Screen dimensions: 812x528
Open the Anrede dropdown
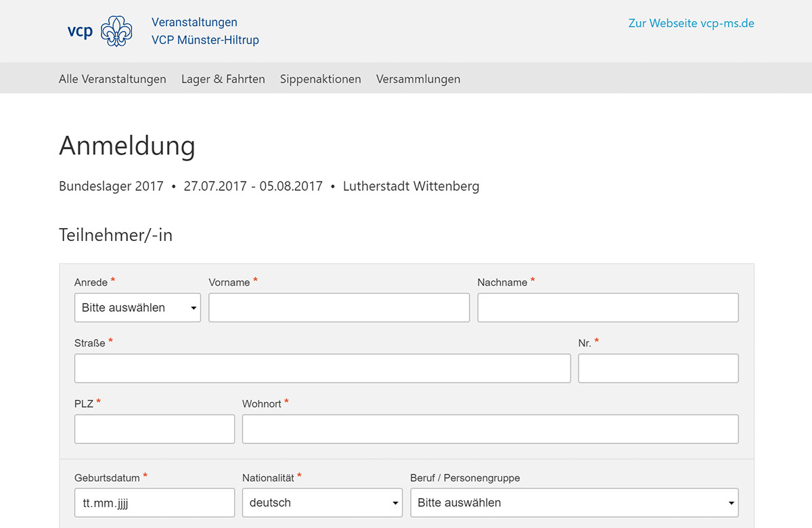[137, 307]
